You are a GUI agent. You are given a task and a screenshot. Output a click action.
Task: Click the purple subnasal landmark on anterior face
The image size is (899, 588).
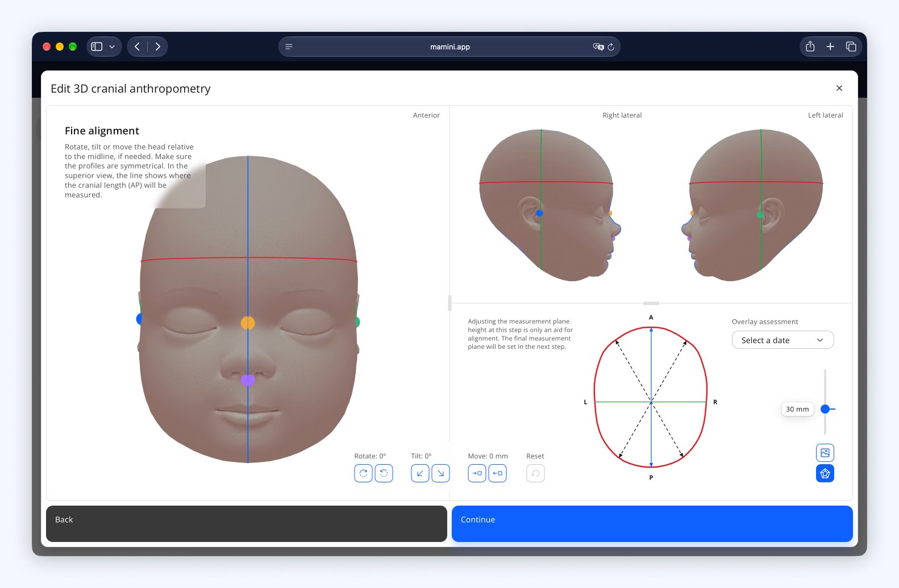248,380
